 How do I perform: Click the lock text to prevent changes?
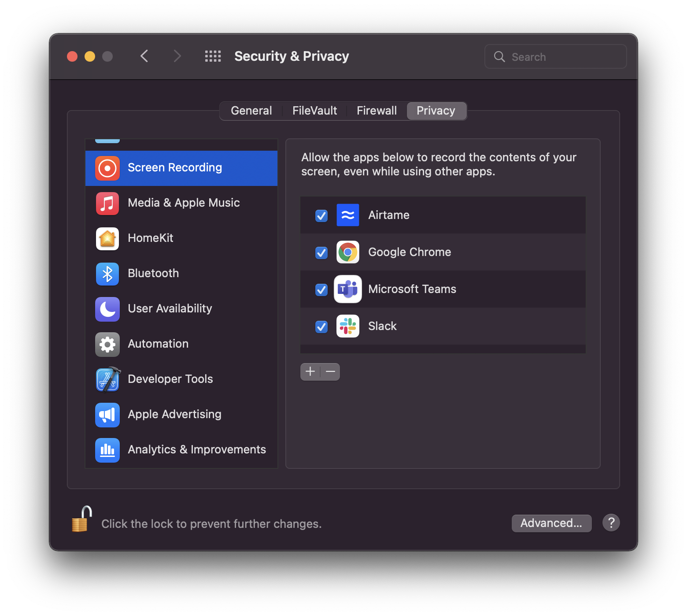coord(211,523)
